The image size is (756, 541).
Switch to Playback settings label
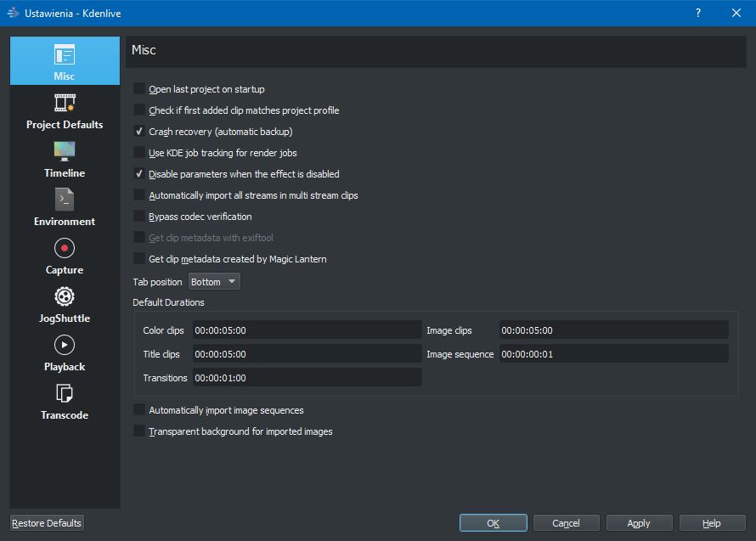(65, 366)
